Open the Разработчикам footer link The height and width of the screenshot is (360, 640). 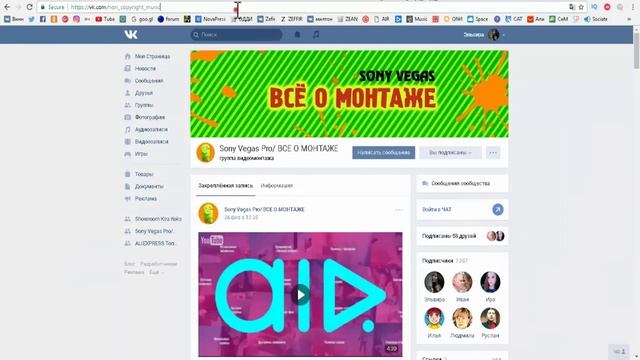click(159, 264)
